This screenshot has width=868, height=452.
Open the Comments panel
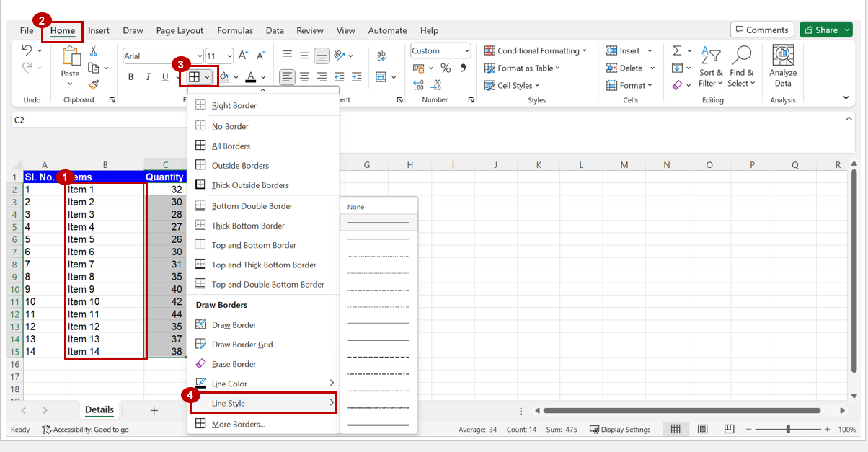pos(762,29)
